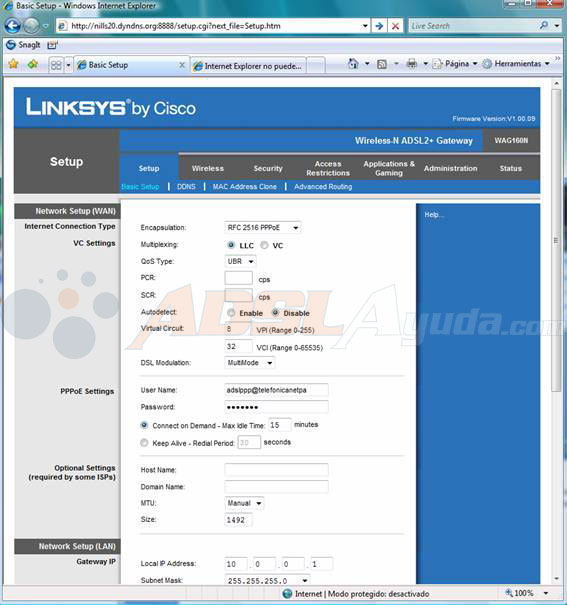The image size is (567, 605).
Task: Switch to the Status tab
Action: 510,168
